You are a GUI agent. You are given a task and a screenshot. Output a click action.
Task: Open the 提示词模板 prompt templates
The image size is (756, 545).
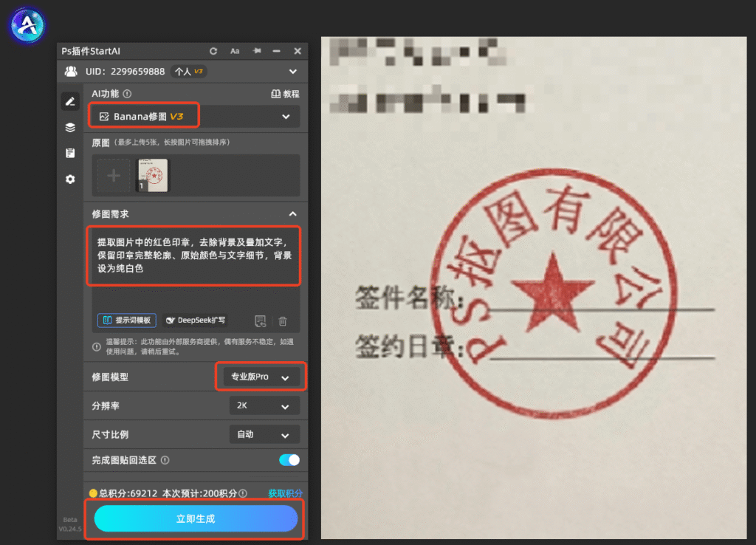127,321
